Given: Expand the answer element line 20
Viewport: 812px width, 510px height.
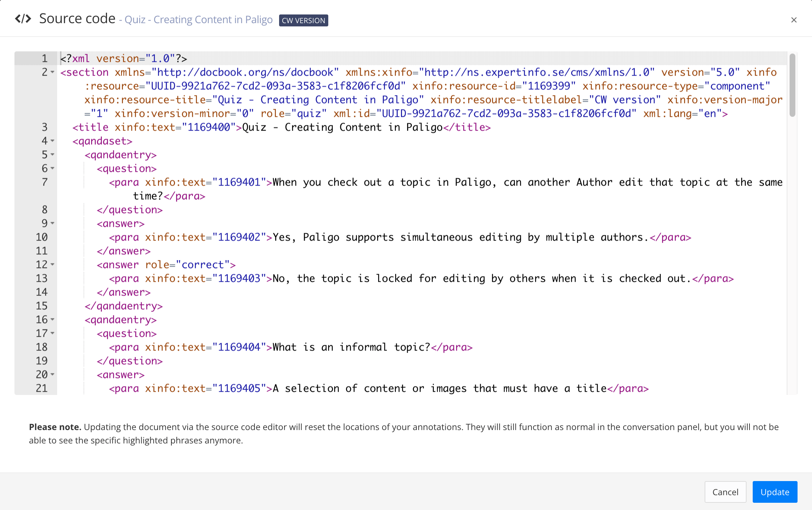Looking at the screenshot, I should pos(52,374).
